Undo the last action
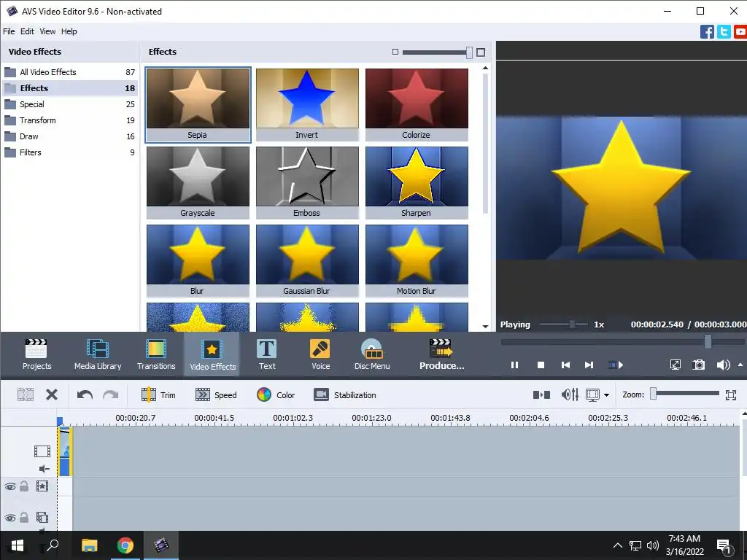The height and width of the screenshot is (560, 747). click(x=85, y=394)
